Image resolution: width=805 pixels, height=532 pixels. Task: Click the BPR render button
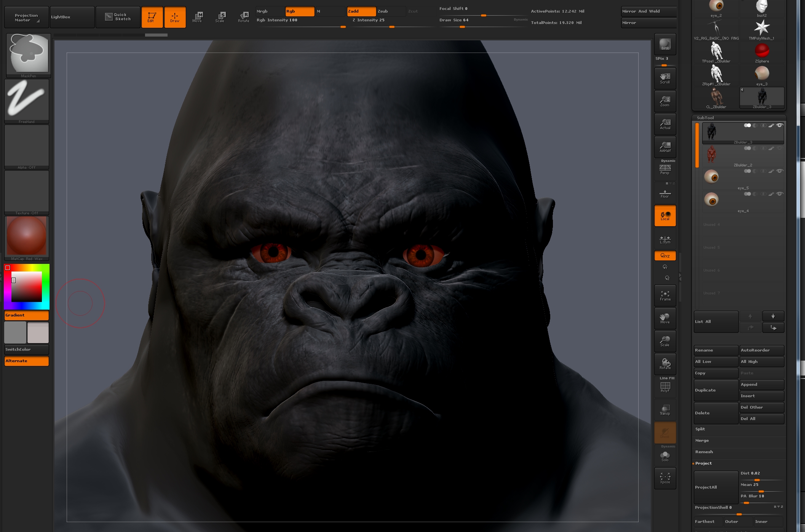pyautogui.click(x=665, y=44)
